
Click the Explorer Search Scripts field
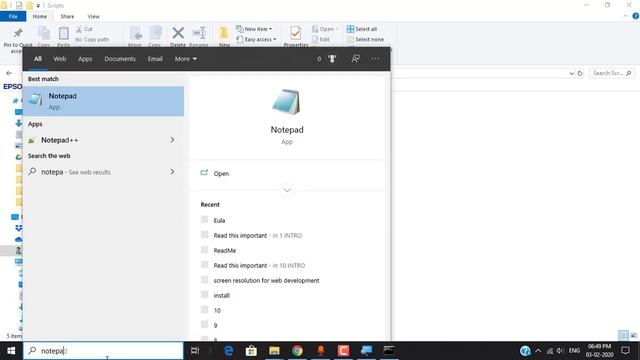(612, 73)
